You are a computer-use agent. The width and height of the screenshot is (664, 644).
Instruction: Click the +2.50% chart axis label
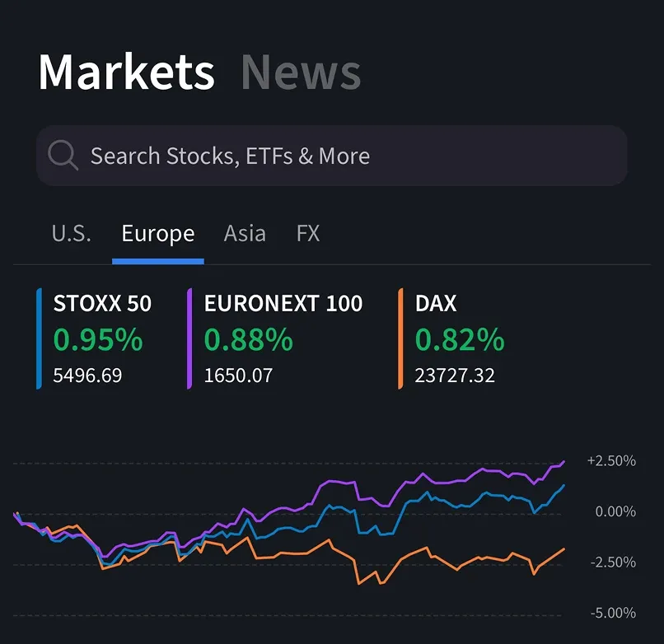(611, 461)
